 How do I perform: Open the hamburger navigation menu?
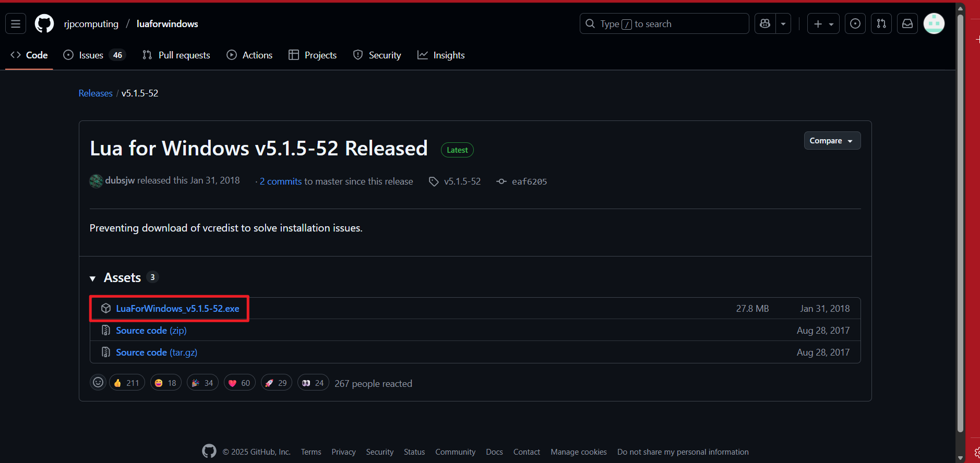coord(16,23)
